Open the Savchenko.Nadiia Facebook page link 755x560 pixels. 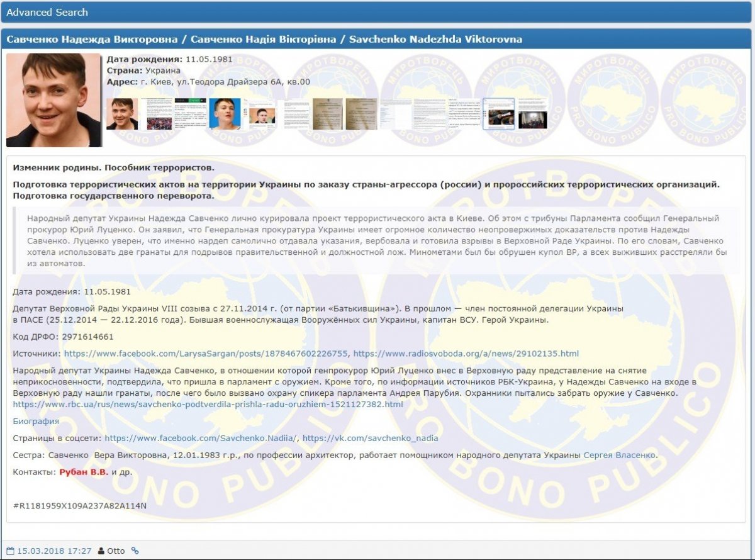[x=201, y=438]
